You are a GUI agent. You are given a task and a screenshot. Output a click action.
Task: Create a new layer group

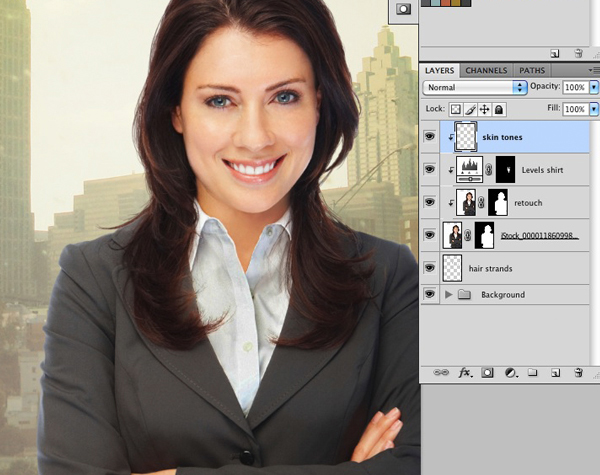tap(533, 372)
